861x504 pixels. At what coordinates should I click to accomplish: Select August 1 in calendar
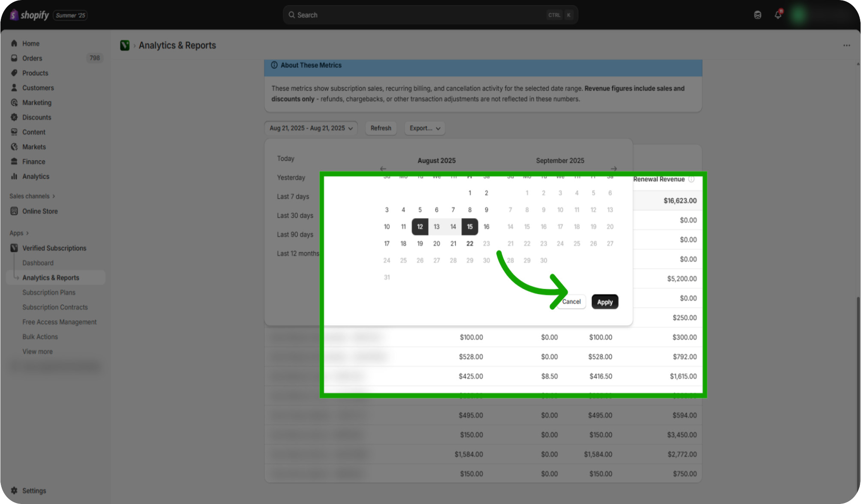pyautogui.click(x=470, y=193)
